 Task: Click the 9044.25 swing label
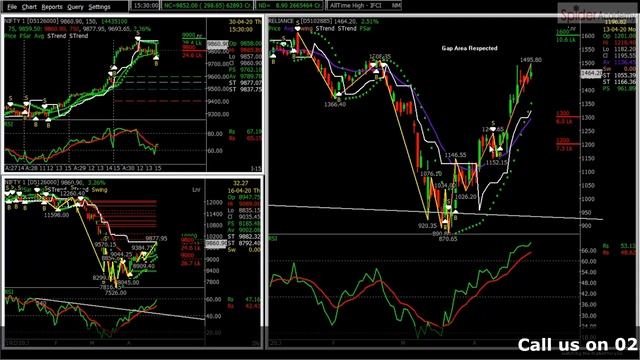122,254
